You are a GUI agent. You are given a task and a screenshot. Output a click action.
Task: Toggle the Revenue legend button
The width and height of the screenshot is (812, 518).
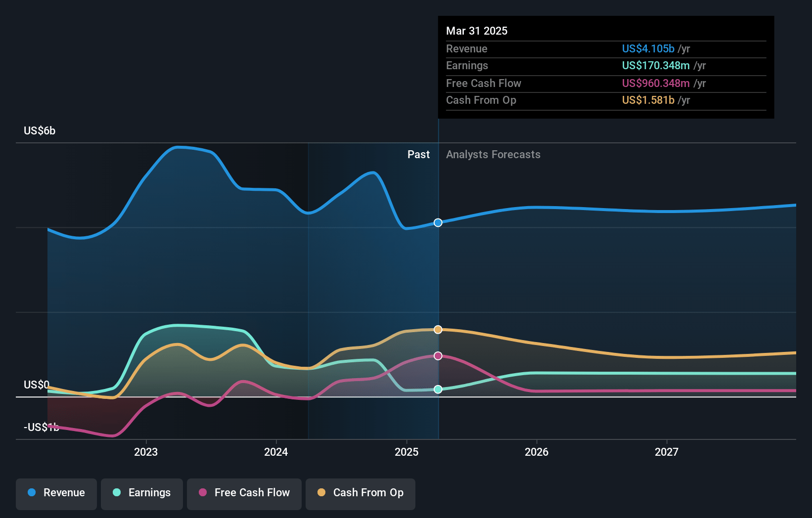[56, 494]
